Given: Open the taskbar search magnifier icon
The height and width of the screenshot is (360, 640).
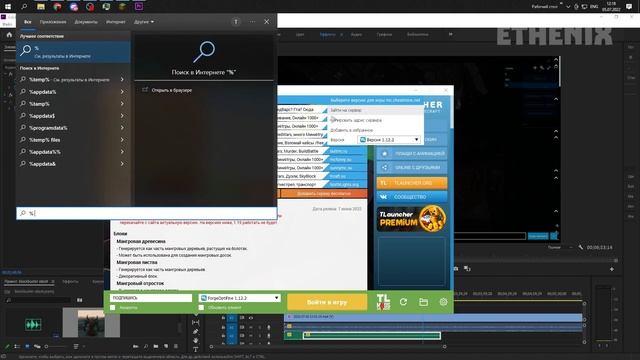Looking at the screenshot, I should coord(24,7).
